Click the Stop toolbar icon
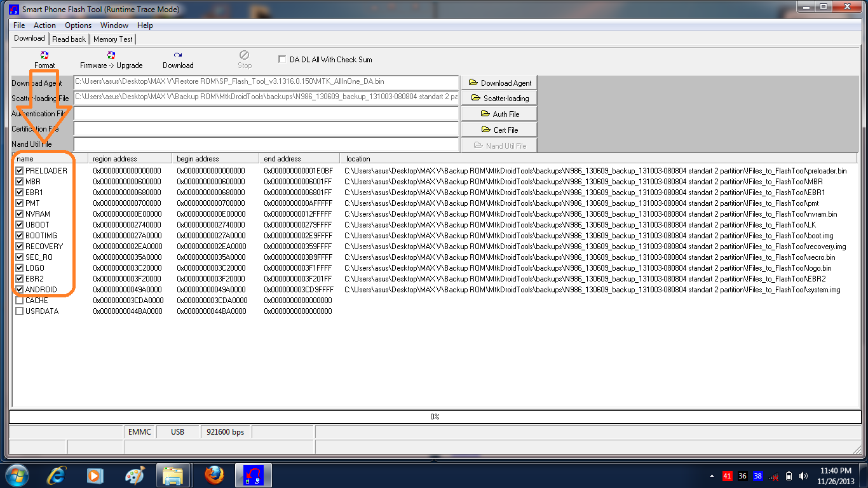This screenshot has width=868, height=488. (245, 60)
